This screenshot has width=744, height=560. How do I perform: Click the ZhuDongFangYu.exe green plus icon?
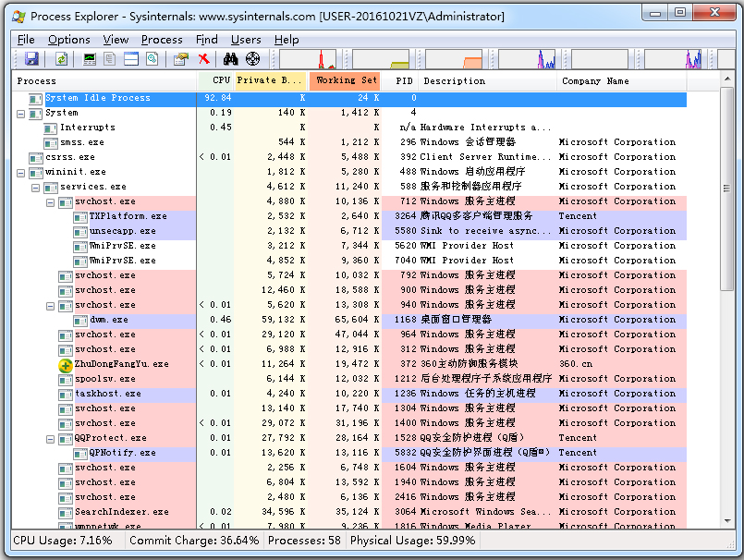click(x=66, y=365)
